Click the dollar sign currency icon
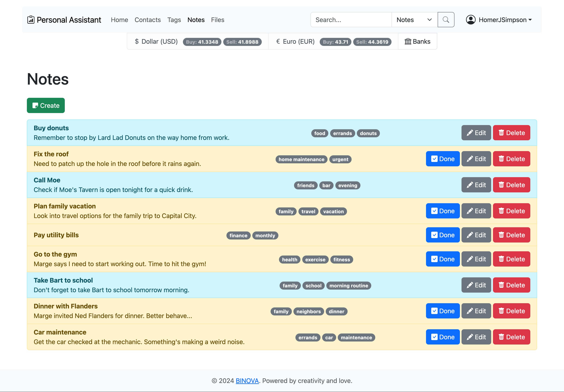 pyautogui.click(x=137, y=41)
